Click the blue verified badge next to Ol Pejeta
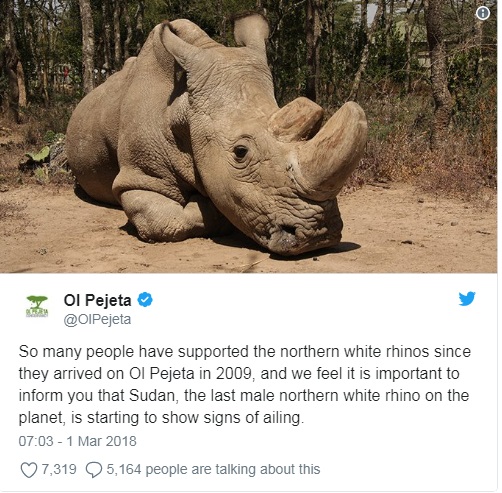Image resolution: width=502 pixels, height=493 pixels. [145, 300]
